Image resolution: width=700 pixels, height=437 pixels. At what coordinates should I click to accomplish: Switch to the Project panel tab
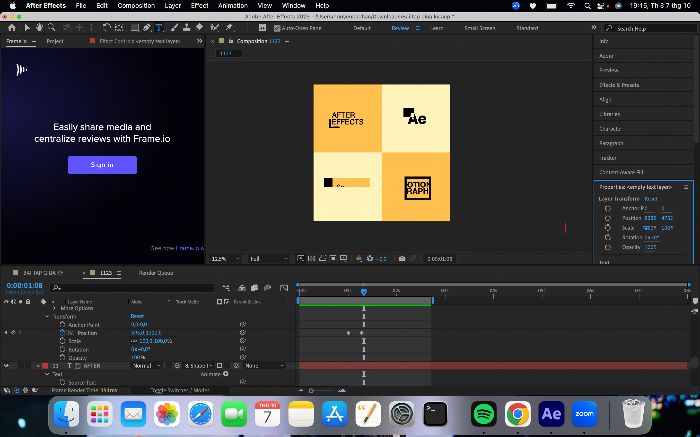coord(55,41)
